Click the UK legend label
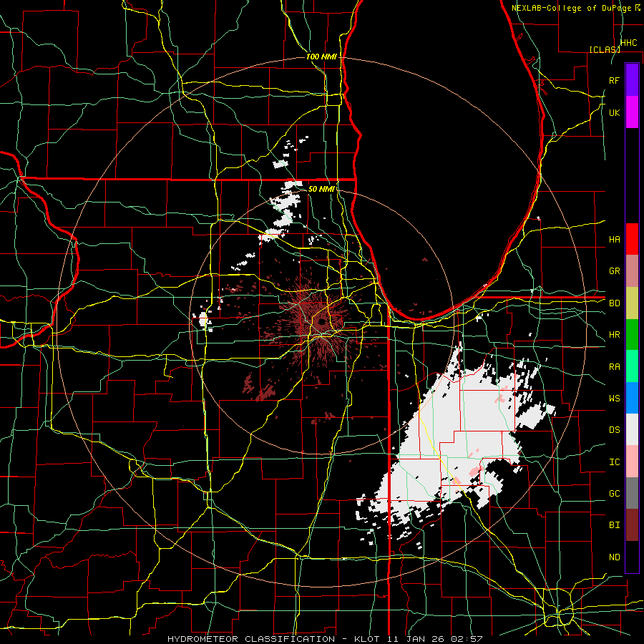 614,112
